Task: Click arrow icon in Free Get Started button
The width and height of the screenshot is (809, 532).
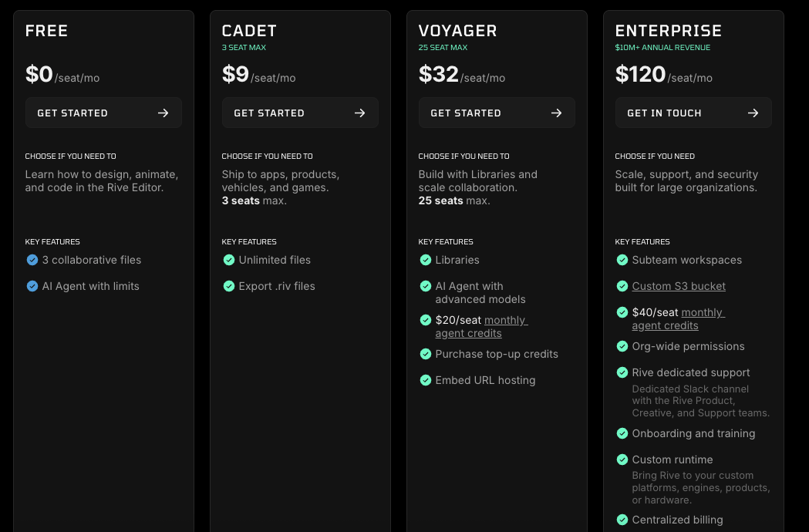Action: [163, 113]
